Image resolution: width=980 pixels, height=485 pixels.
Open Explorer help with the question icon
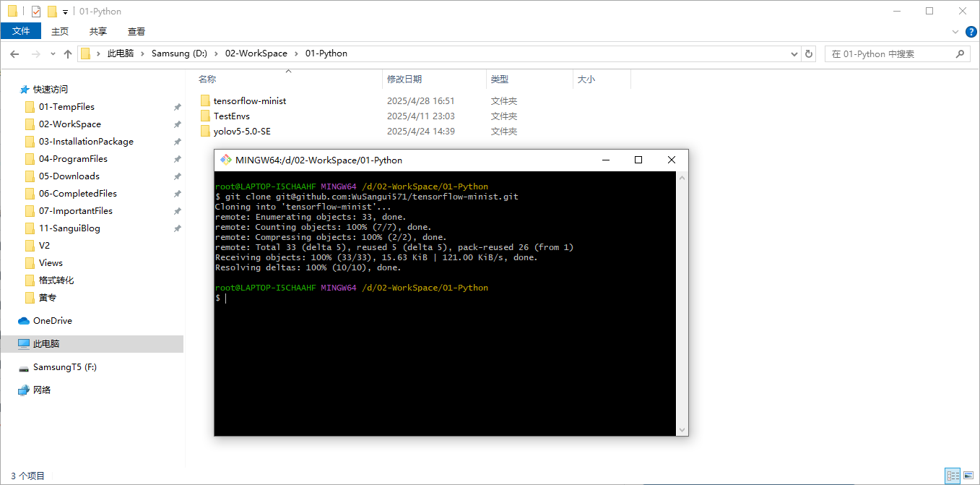[971, 32]
